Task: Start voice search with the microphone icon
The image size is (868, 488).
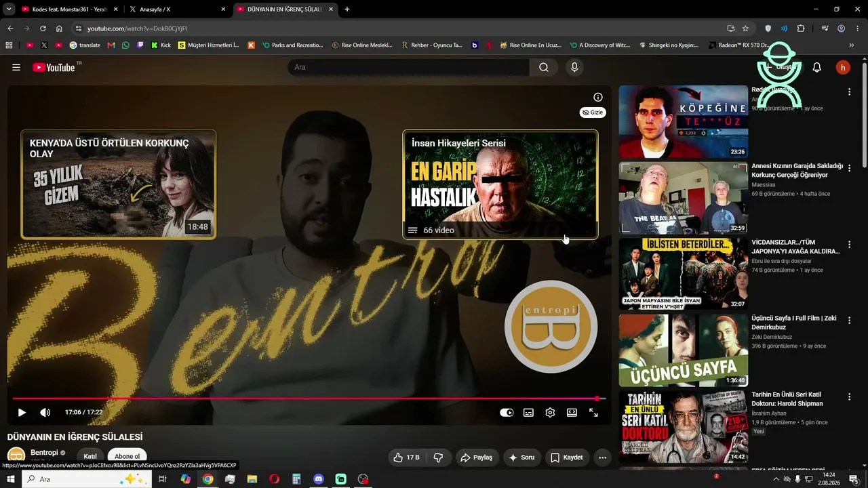Action: click(x=574, y=67)
